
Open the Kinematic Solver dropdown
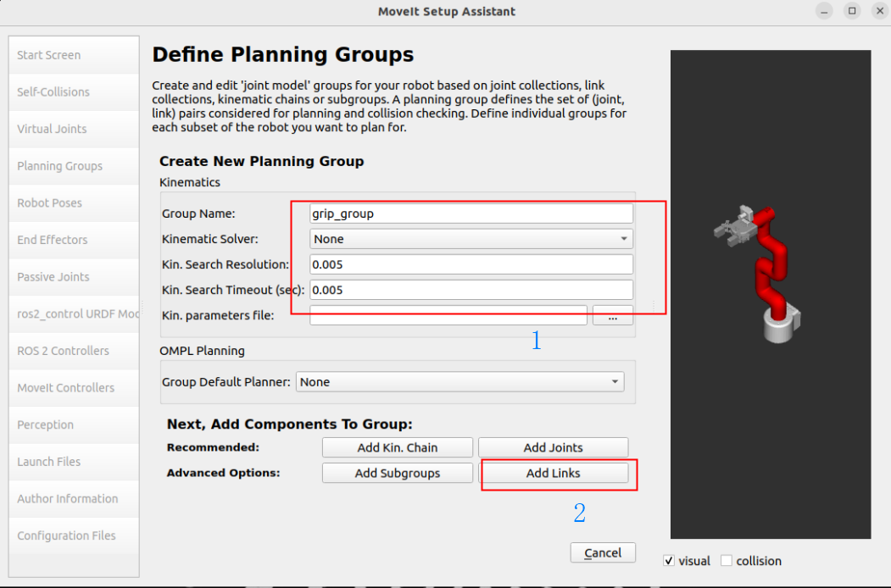[x=471, y=239]
